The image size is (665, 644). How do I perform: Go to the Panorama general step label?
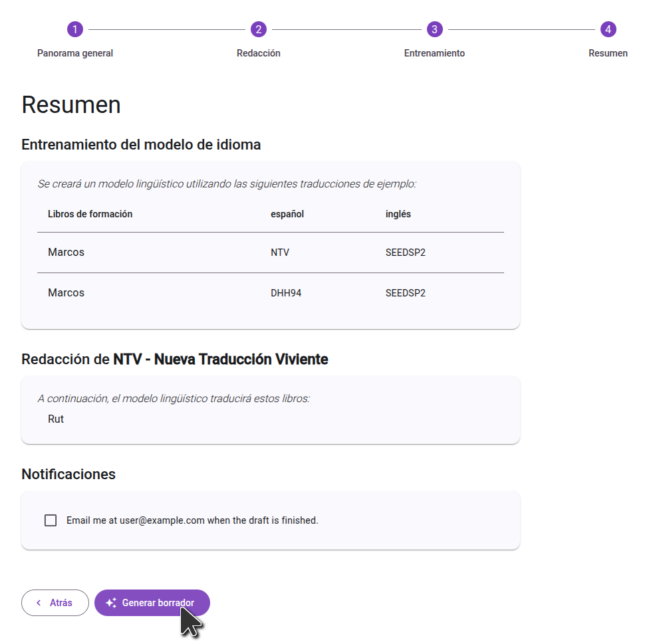[75, 53]
